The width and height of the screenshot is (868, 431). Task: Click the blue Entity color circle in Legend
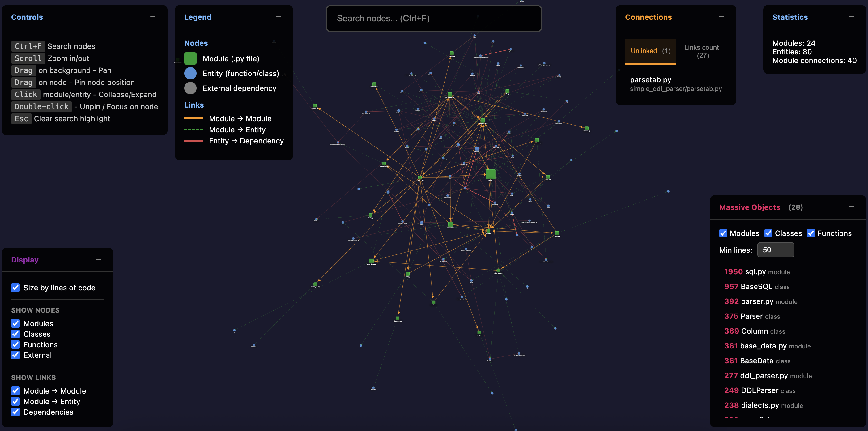tap(190, 73)
